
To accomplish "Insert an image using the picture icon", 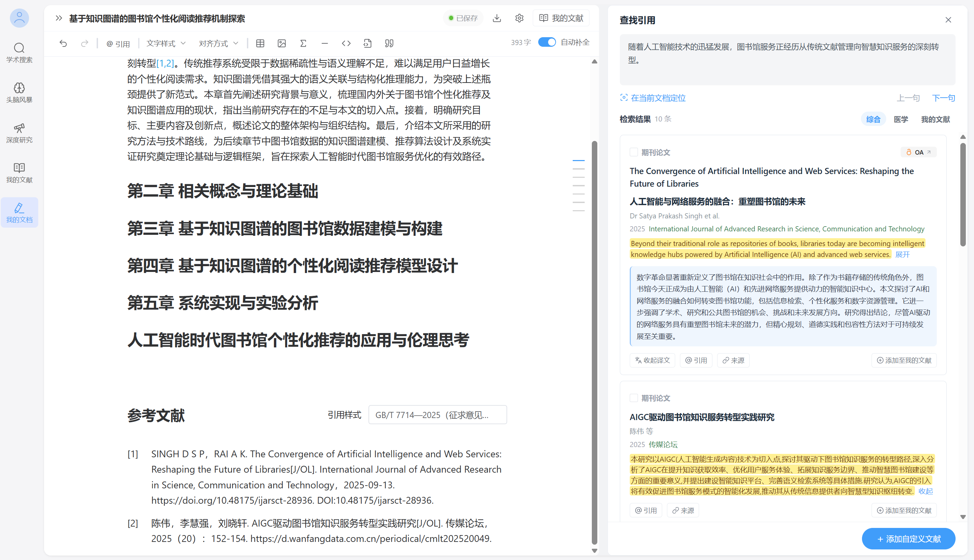I will click(x=282, y=43).
